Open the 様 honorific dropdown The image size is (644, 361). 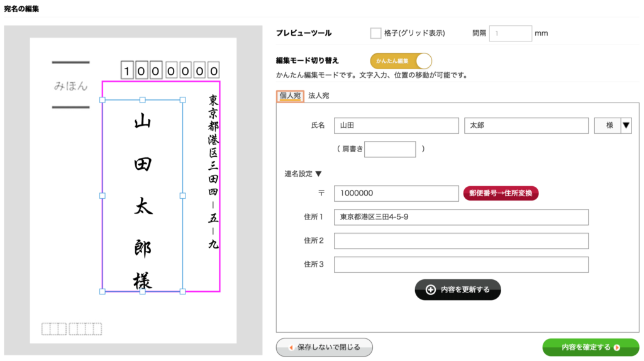(613, 126)
